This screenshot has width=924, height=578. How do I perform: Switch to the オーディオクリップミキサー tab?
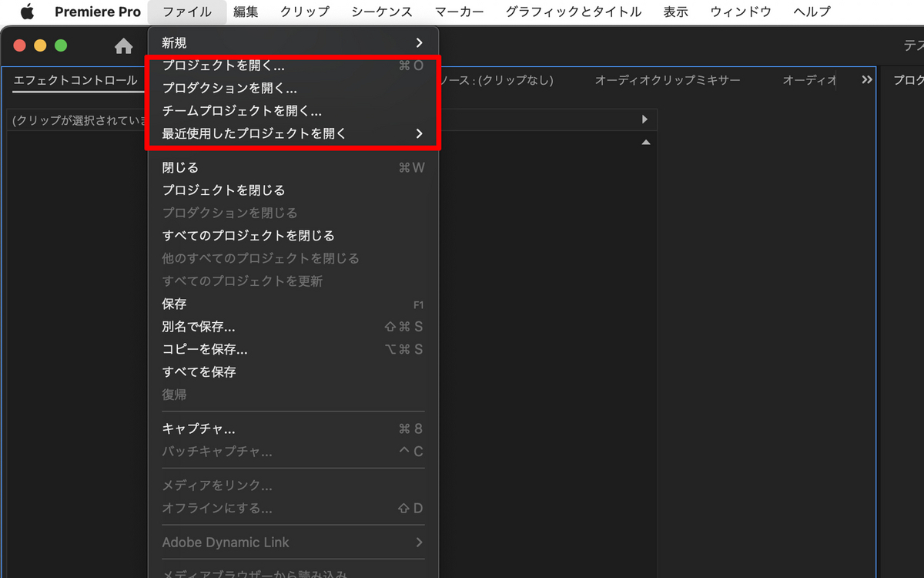pyautogui.click(x=668, y=80)
